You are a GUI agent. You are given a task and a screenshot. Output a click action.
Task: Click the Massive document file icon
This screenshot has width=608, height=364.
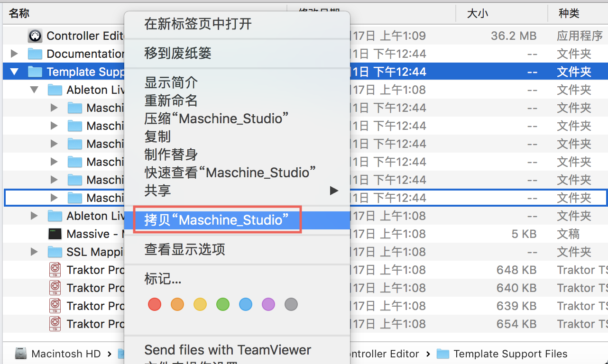point(55,234)
